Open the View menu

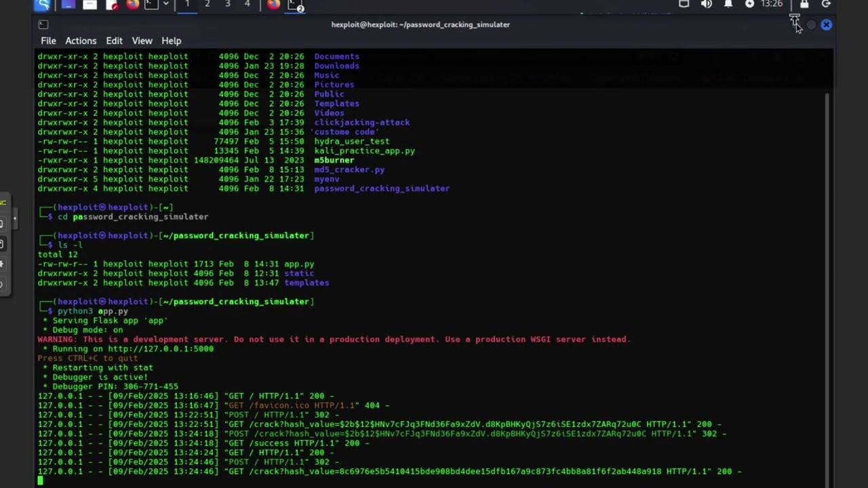[142, 41]
